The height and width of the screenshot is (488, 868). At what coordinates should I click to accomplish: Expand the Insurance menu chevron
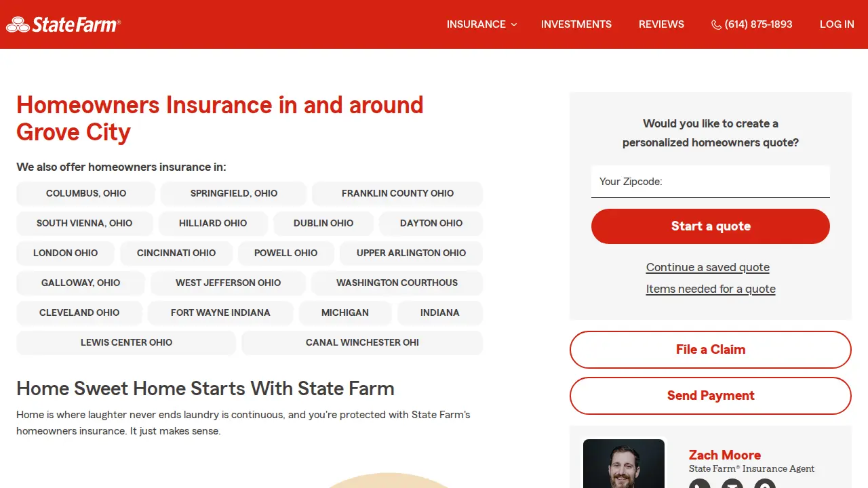pyautogui.click(x=513, y=24)
